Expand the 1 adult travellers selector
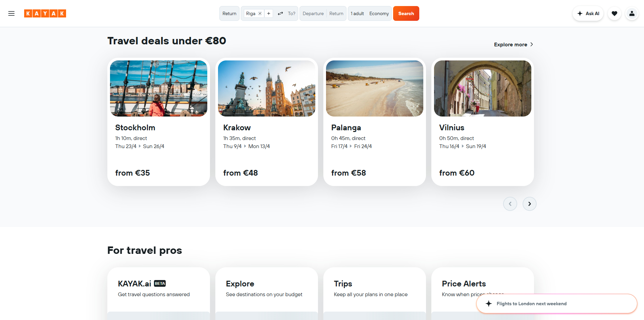This screenshot has height=320, width=644. [357, 13]
